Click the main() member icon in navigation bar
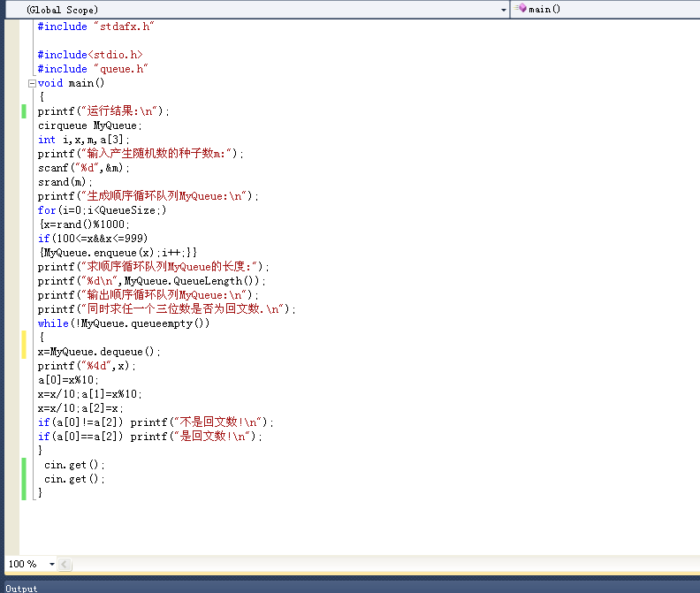The image size is (700, 593). tap(521, 9)
